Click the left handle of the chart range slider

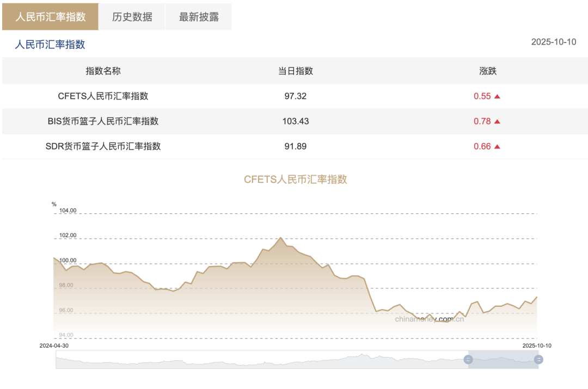(x=468, y=360)
